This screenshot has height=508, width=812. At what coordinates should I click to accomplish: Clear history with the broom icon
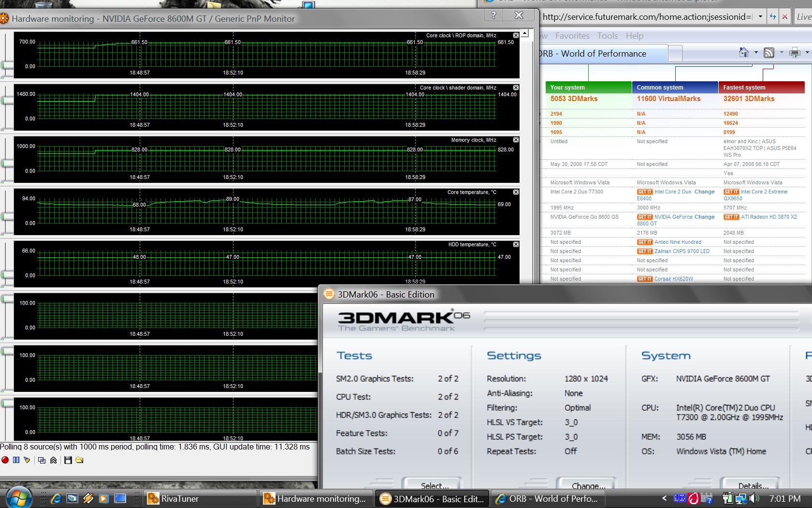[x=27, y=460]
